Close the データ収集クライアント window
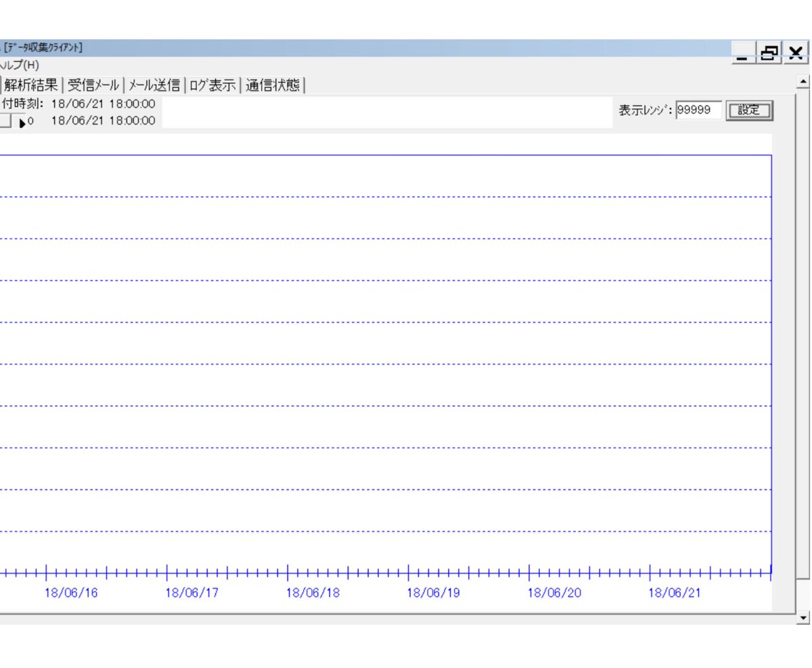Image resolution: width=812 pixels, height=668 pixels. tap(796, 53)
